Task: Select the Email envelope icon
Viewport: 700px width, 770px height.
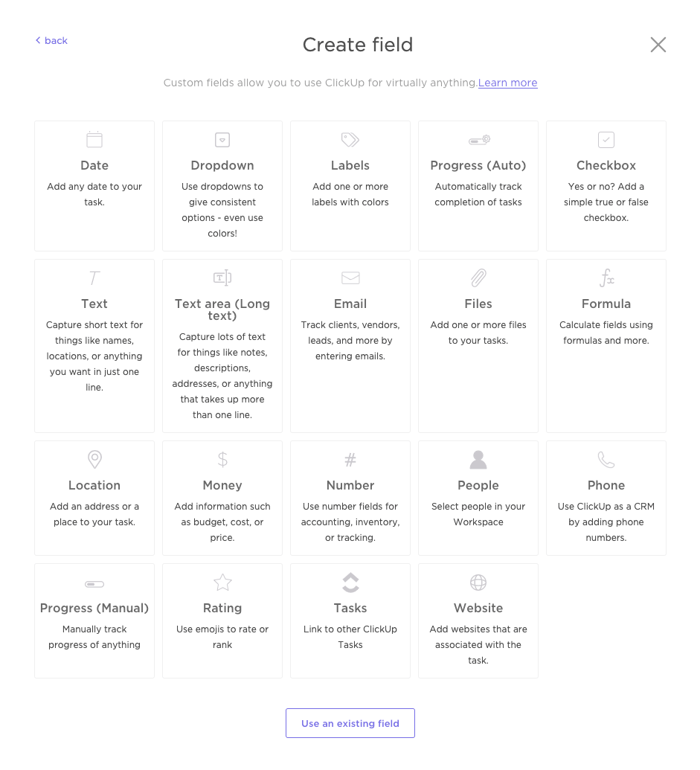Action: pos(350,278)
